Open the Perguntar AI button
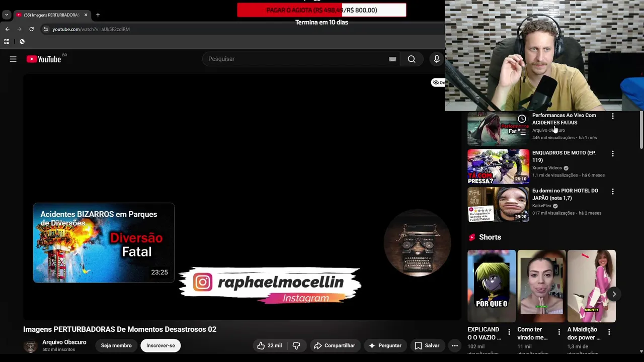The width and height of the screenshot is (644, 362). [x=385, y=345]
